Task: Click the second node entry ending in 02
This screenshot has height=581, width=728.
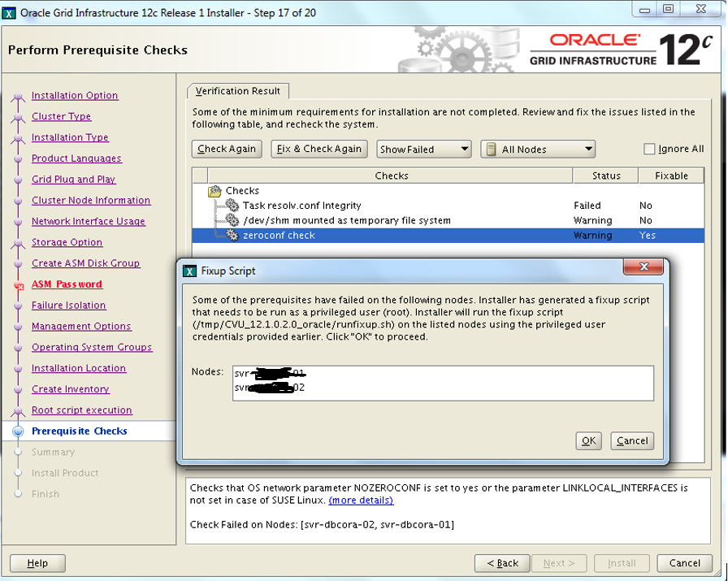Action: [270, 388]
